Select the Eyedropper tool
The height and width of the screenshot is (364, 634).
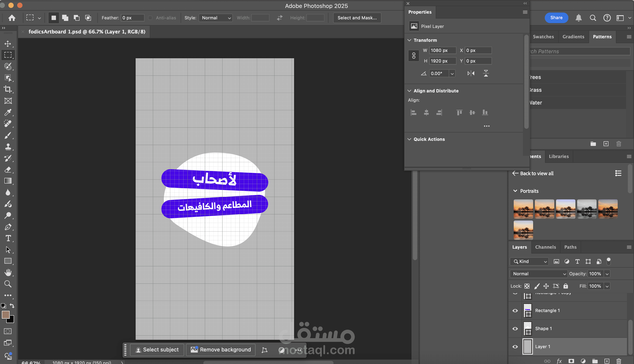pos(8,112)
